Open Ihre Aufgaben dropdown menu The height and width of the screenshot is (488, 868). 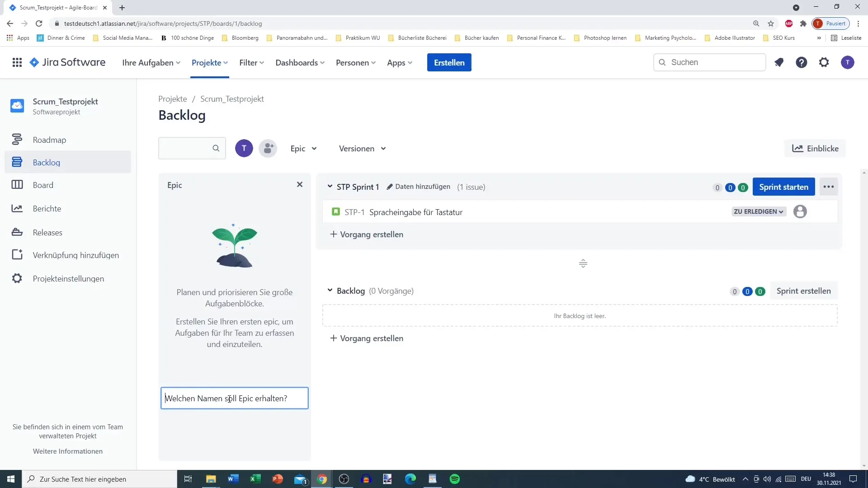pyautogui.click(x=151, y=62)
